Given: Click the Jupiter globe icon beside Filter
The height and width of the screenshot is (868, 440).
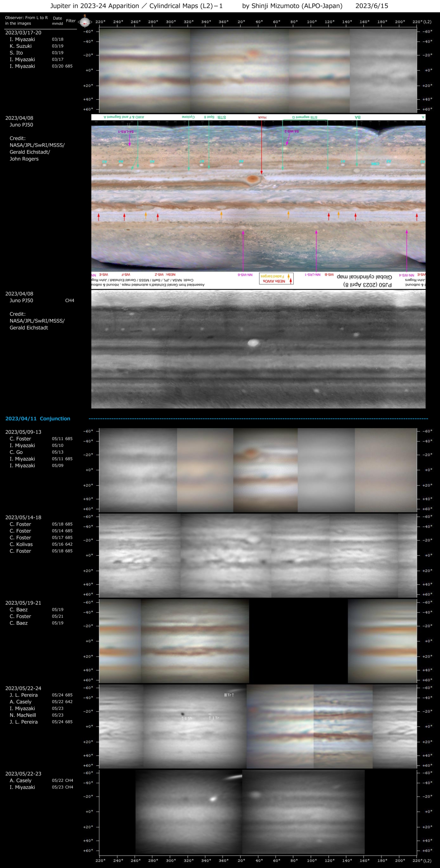Looking at the screenshot, I should [85, 22].
